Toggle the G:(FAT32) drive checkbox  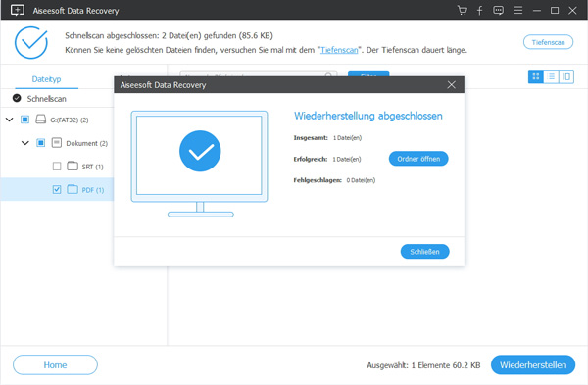click(24, 120)
